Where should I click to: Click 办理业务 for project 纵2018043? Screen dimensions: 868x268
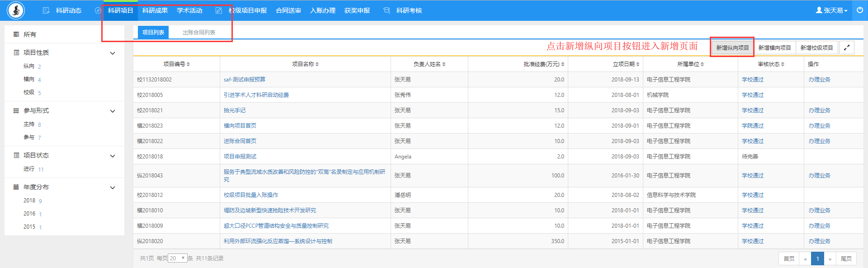[819, 176]
